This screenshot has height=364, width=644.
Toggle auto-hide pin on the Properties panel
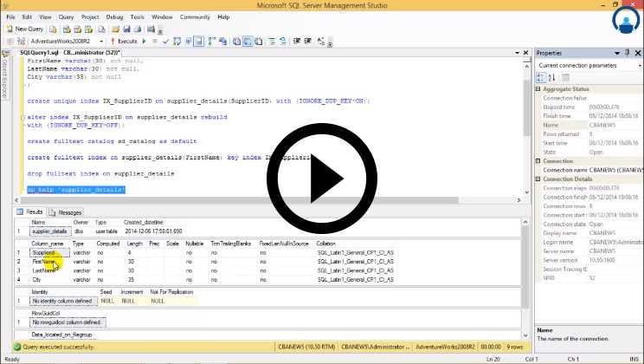coord(628,53)
